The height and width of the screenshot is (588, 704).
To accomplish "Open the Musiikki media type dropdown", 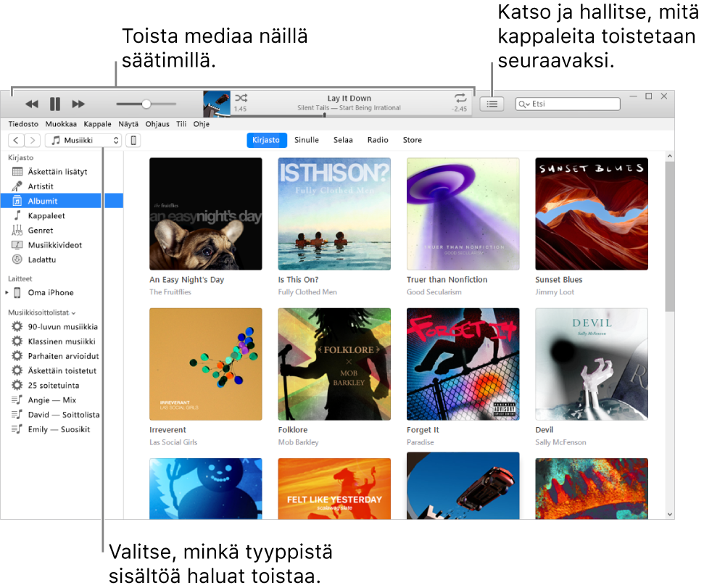I will (83, 141).
